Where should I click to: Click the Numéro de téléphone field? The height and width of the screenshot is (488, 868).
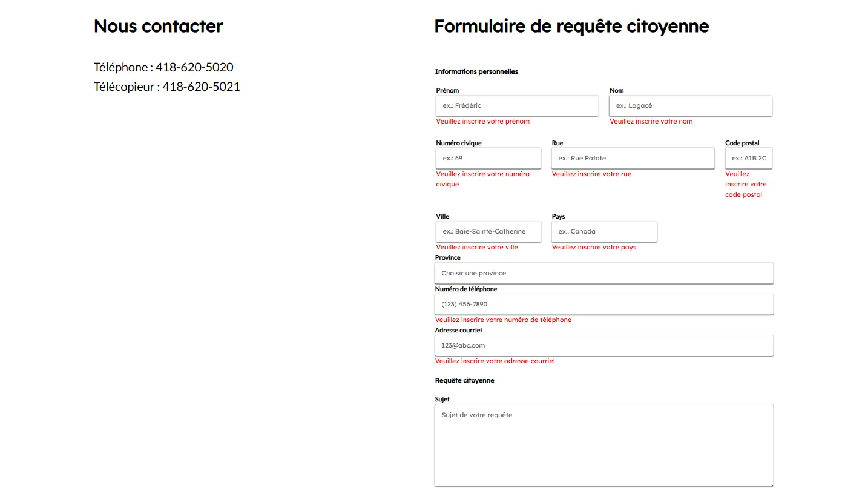[604, 304]
